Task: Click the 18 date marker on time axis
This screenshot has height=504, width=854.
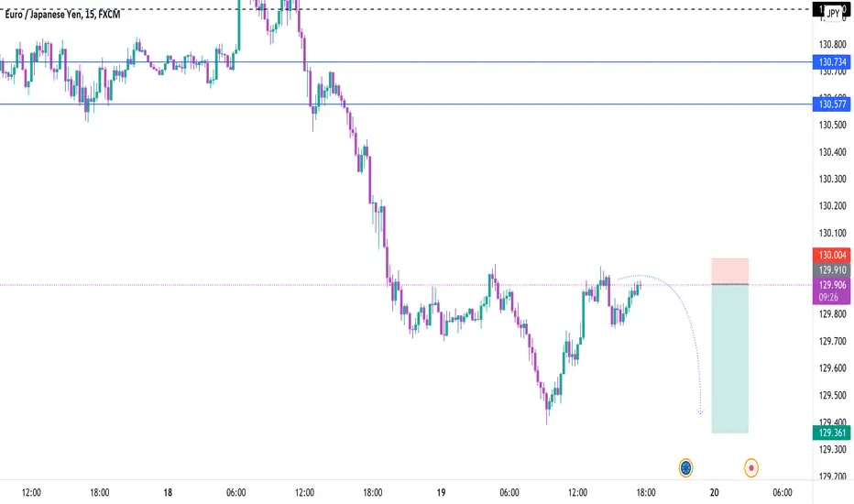Action: [x=168, y=493]
